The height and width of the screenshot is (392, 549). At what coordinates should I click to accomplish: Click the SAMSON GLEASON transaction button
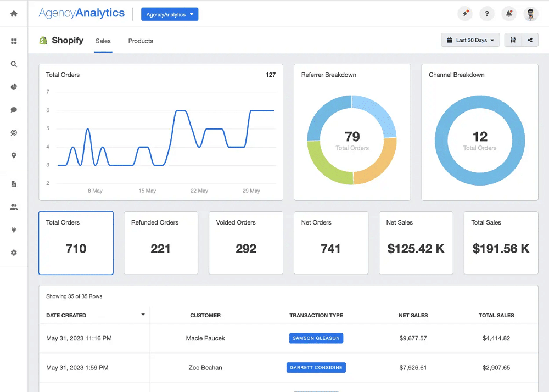click(x=316, y=338)
